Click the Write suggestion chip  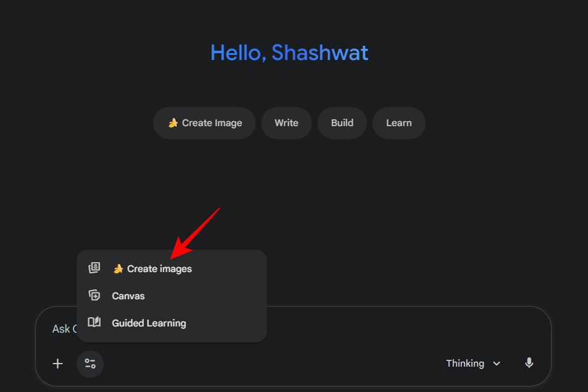coord(287,123)
